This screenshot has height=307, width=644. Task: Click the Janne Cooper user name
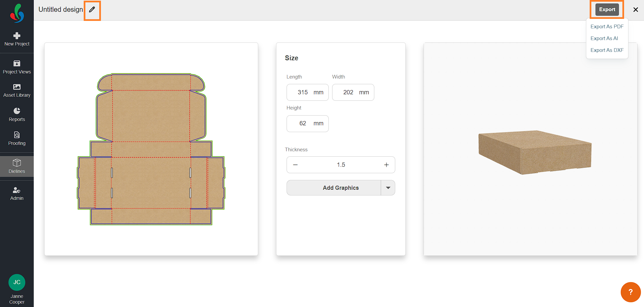(17, 299)
